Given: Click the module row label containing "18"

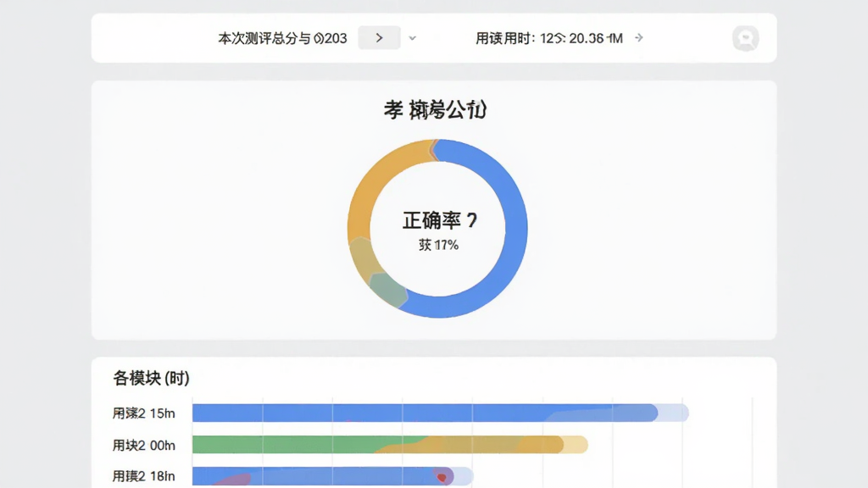Looking at the screenshot, I should 144,476.
